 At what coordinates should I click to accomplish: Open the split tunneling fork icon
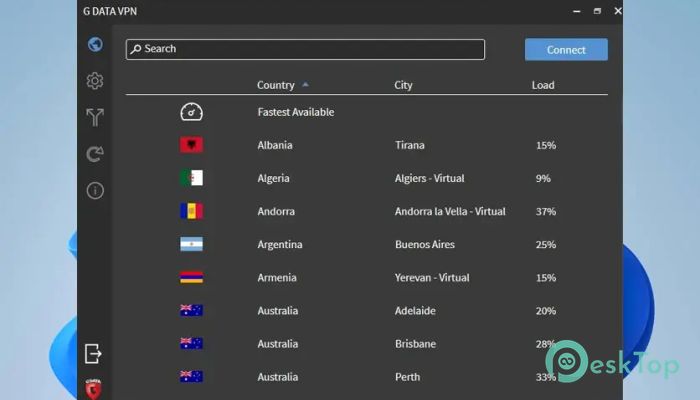click(x=95, y=117)
